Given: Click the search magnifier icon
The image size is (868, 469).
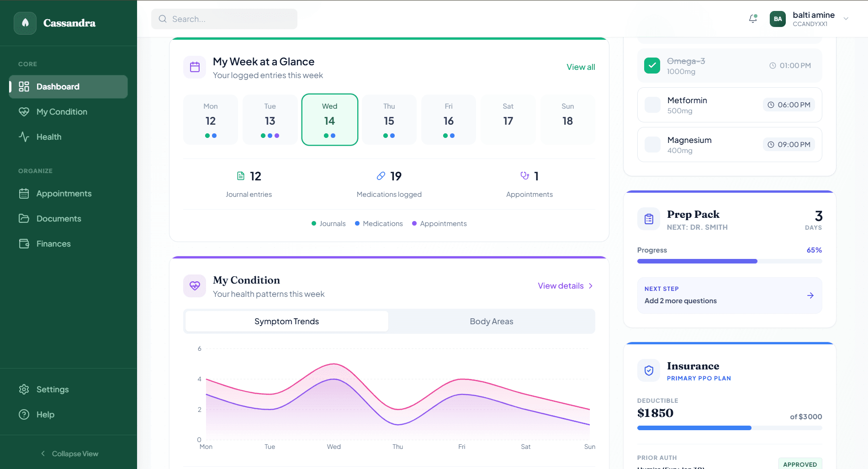Looking at the screenshot, I should (163, 19).
